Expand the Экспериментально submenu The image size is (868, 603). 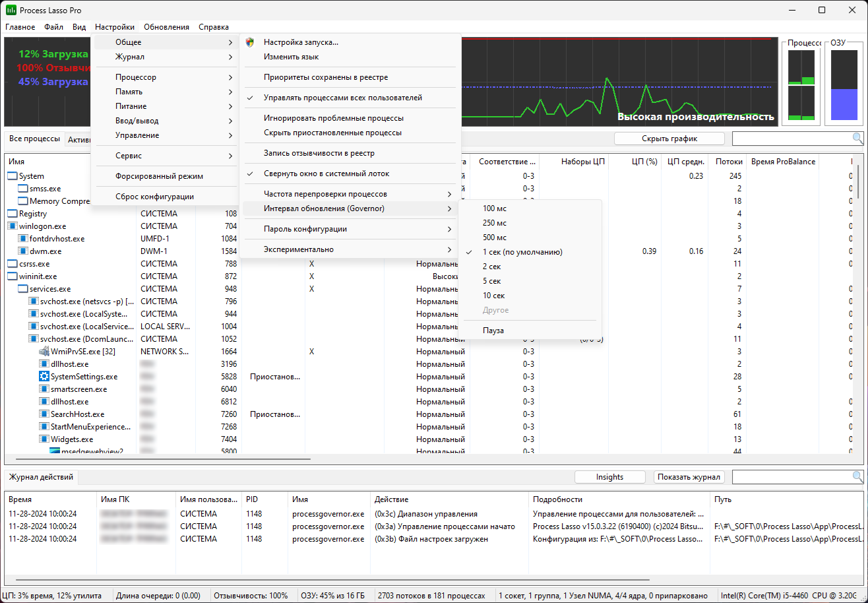[x=350, y=249]
